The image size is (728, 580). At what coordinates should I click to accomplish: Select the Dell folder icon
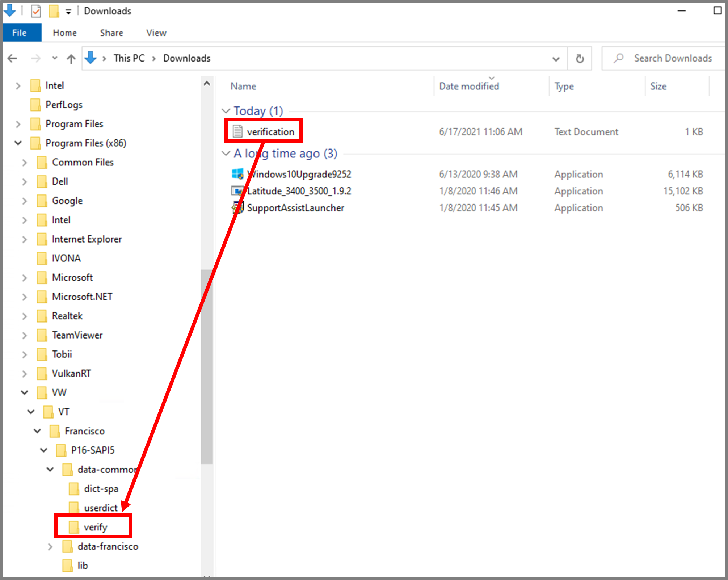pos(42,181)
